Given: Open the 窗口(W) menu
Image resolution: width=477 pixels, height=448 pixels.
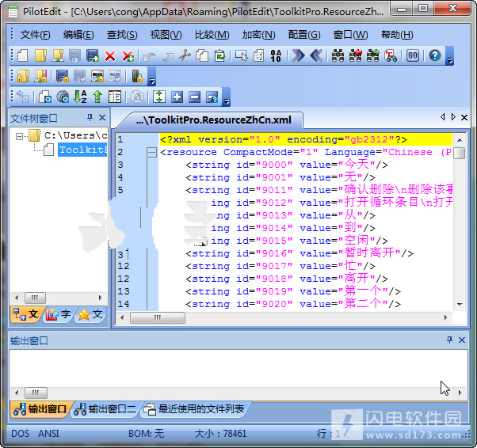Looking at the screenshot, I should point(350,35).
